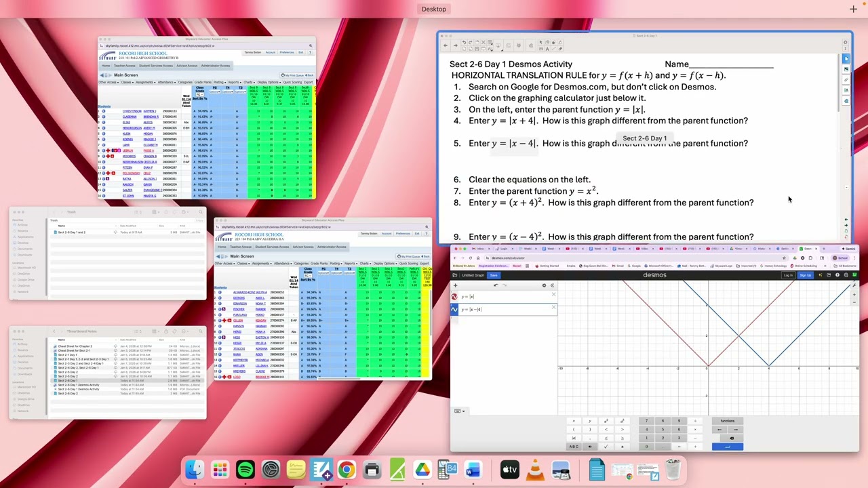Expand Other Access menu in Algebra II window
Image resolution: width=868 pixels, height=488 pixels.
pos(224,264)
